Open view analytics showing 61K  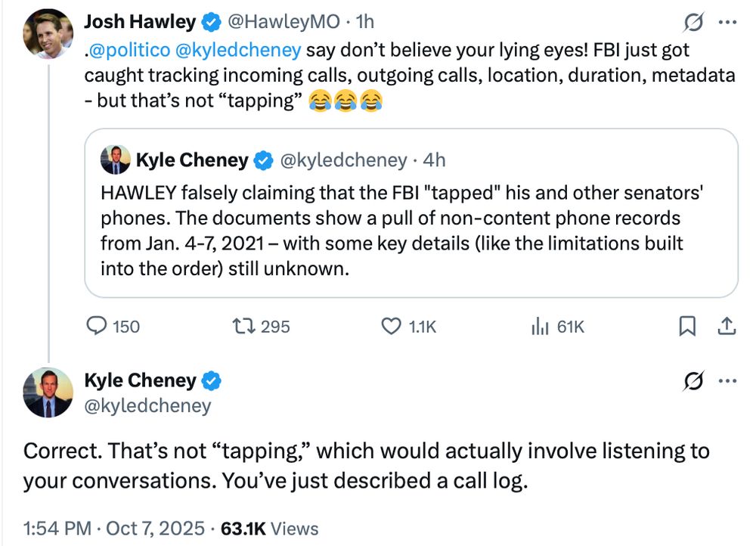539,326
